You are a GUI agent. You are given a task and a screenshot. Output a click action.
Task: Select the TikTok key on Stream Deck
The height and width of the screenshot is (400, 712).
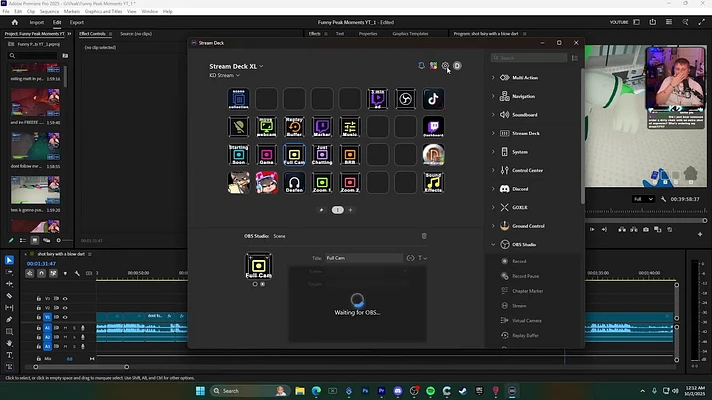click(x=433, y=99)
